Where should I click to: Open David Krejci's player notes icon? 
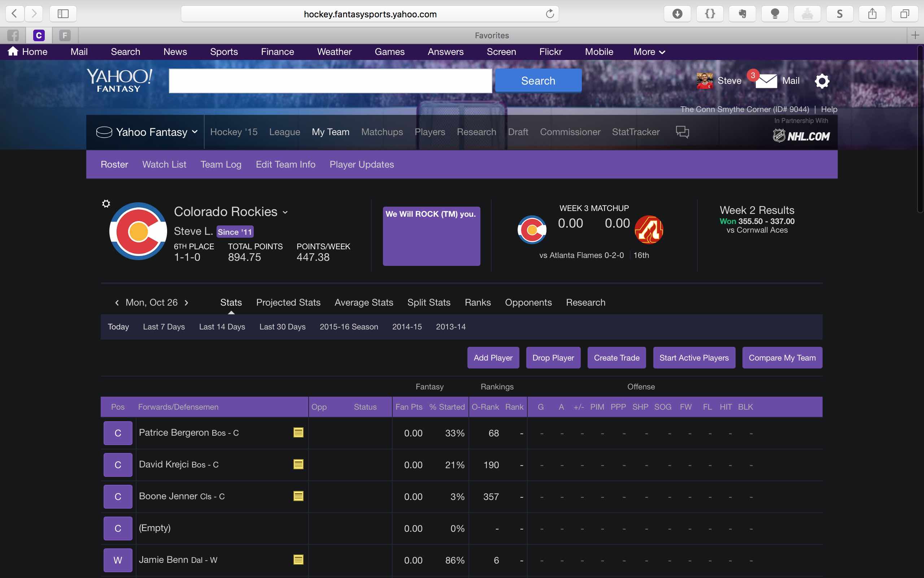pos(298,464)
